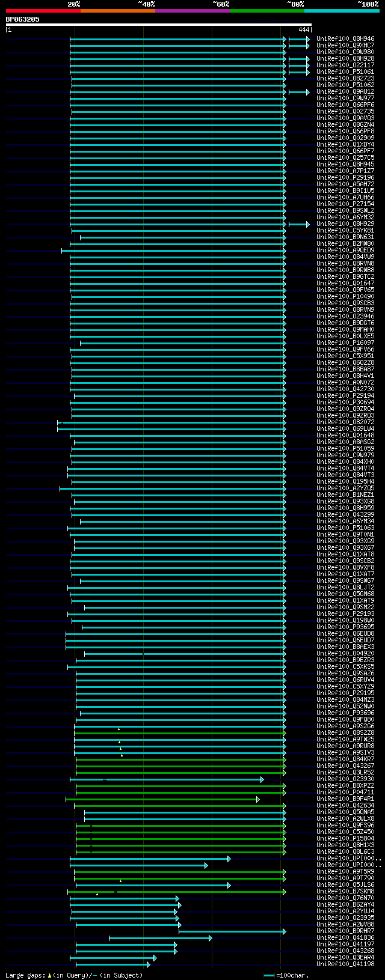Select label UniRef100_Q43299
This screenshot has width=385, height=980.
345,515
